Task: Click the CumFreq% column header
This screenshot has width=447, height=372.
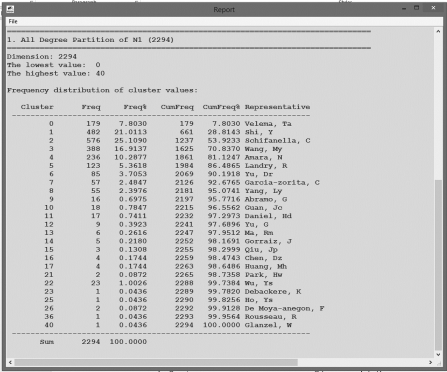Action: coord(221,107)
